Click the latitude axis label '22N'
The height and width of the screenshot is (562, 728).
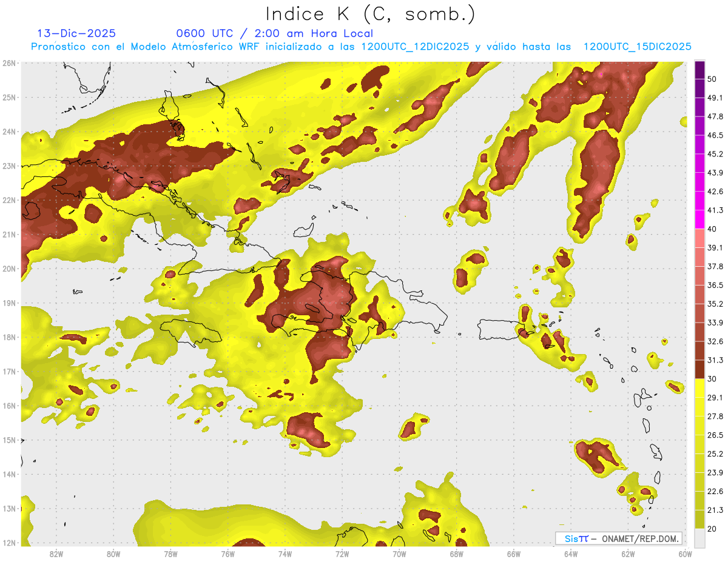[x=8, y=200]
